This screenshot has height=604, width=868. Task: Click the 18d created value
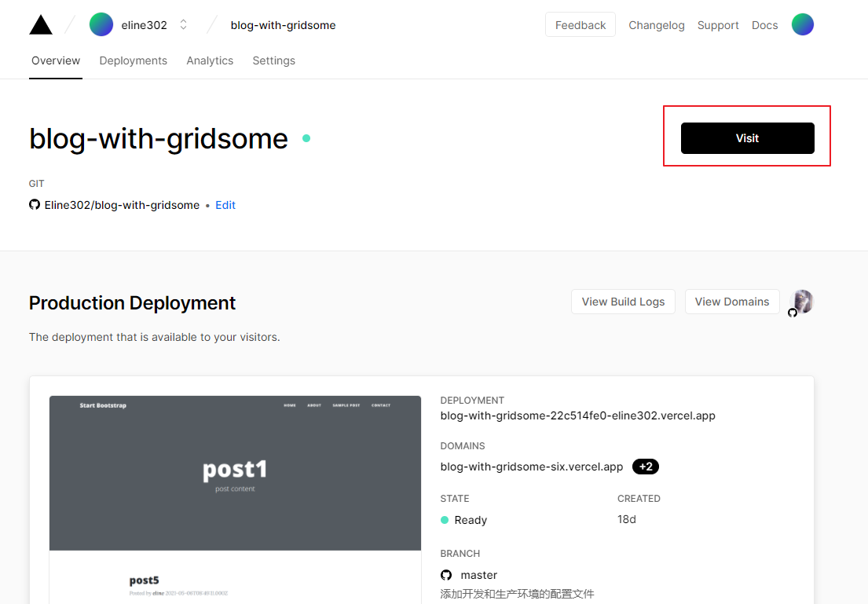point(627,519)
